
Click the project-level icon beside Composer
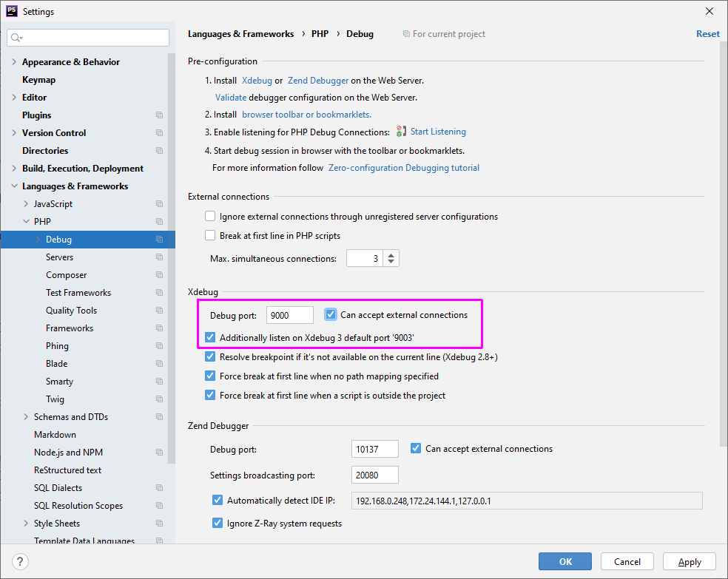pyautogui.click(x=159, y=274)
